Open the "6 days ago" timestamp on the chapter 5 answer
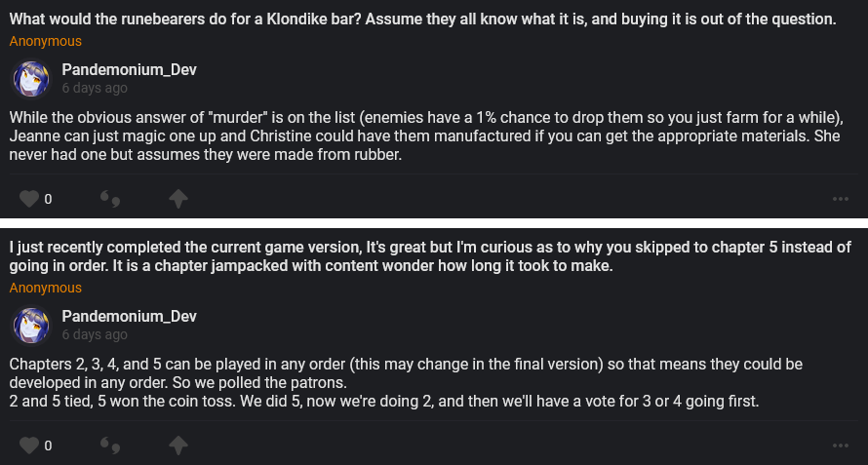Image resolution: width=868 pixels, height=465 pixels. (x=95, y=334)
